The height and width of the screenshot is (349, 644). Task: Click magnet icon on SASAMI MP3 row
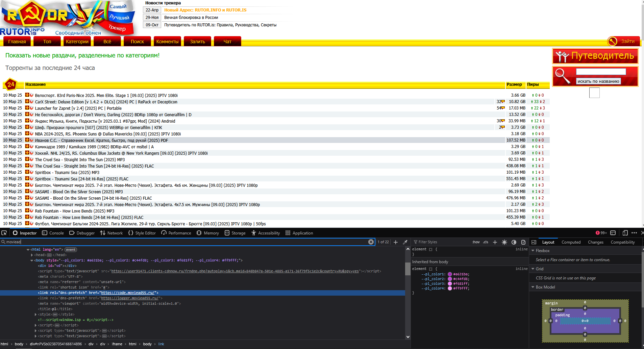point(31,191)
